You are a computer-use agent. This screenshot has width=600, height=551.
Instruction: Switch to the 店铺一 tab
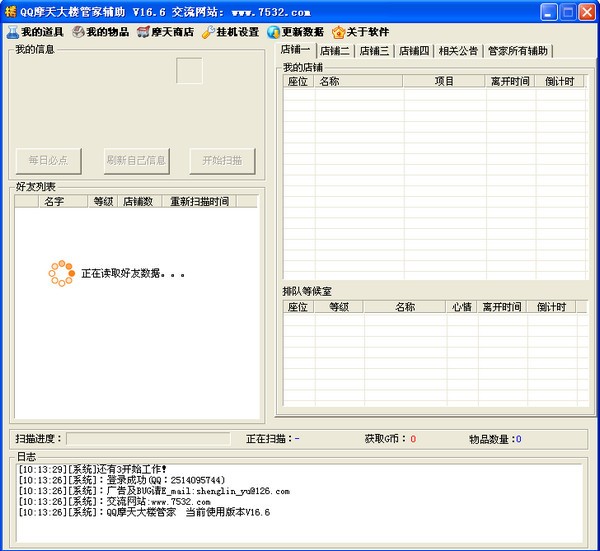pyautogui.click(x=295, y=50)
